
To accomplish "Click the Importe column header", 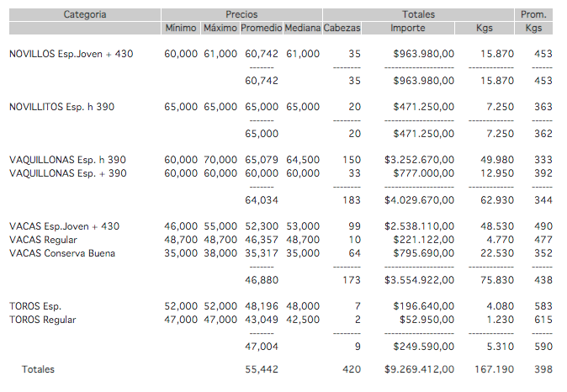I will [408, 28].
